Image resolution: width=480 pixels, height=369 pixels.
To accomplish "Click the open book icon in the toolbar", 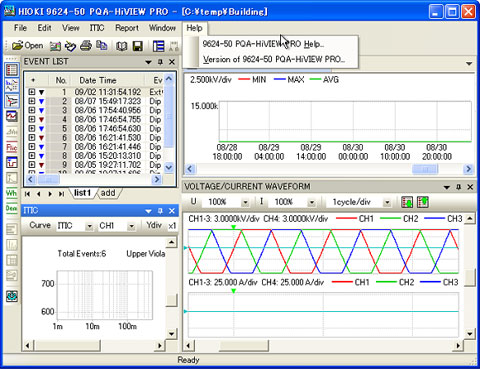I will 122,46.
